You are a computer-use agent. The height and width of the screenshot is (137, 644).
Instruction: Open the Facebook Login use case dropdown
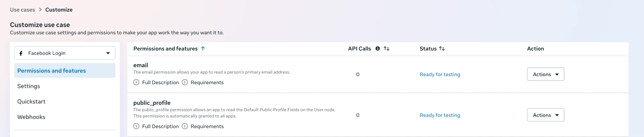(65, 53)
